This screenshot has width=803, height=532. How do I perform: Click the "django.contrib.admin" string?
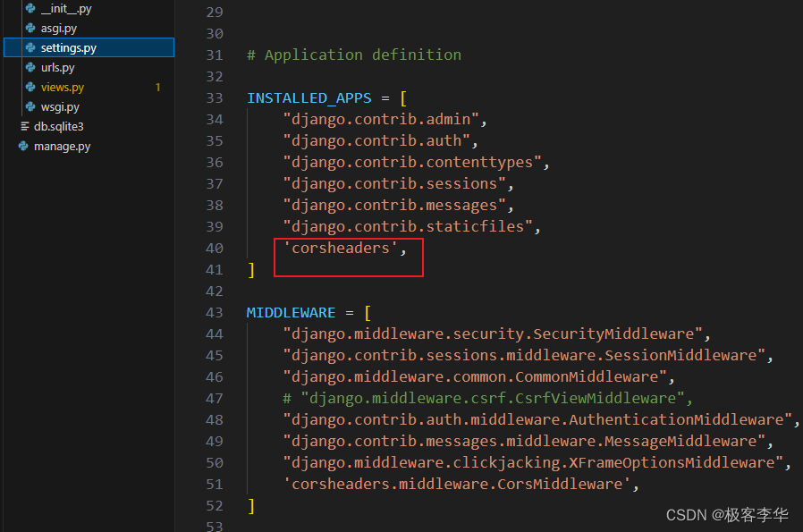coord(381,119)
